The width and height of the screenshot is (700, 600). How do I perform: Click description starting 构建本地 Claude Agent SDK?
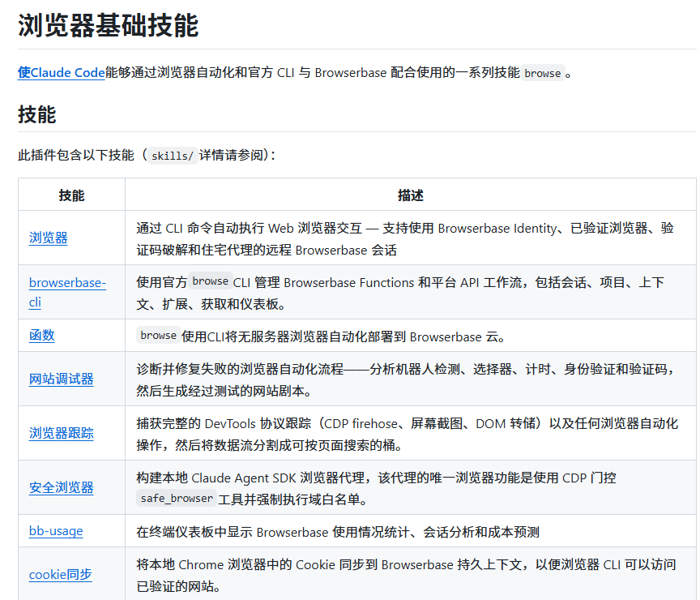(377, 488)
